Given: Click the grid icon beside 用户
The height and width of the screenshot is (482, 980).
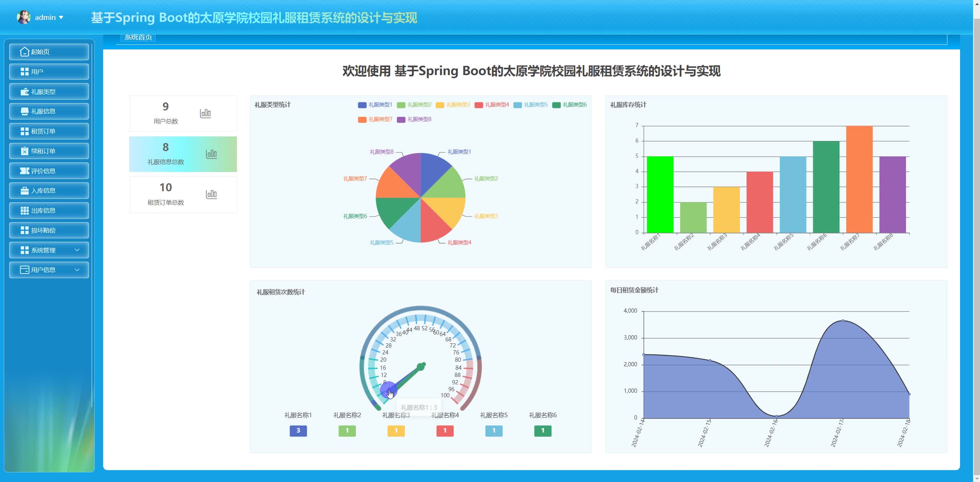Looking at the screenshot, I should coord(25,72).
